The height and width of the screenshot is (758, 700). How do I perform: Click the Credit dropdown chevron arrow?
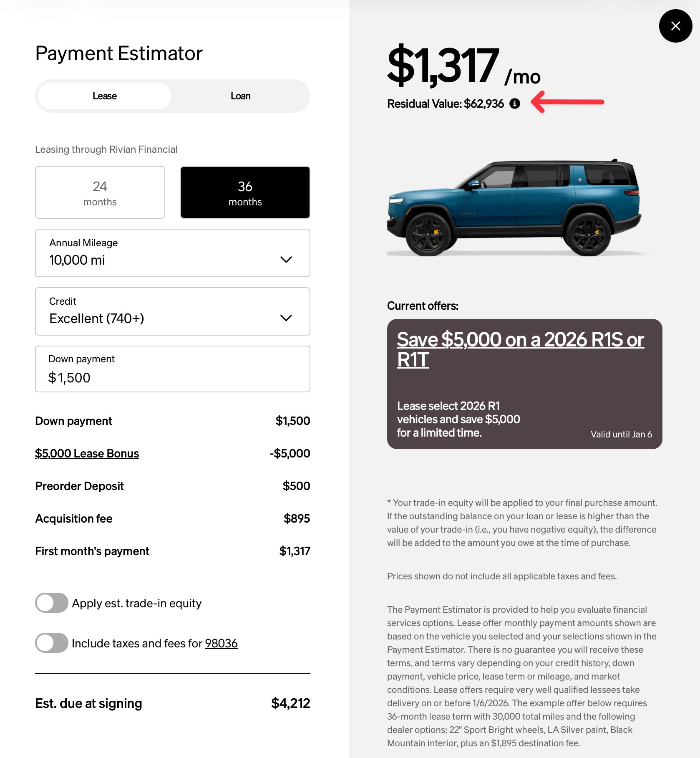[286, 318]
